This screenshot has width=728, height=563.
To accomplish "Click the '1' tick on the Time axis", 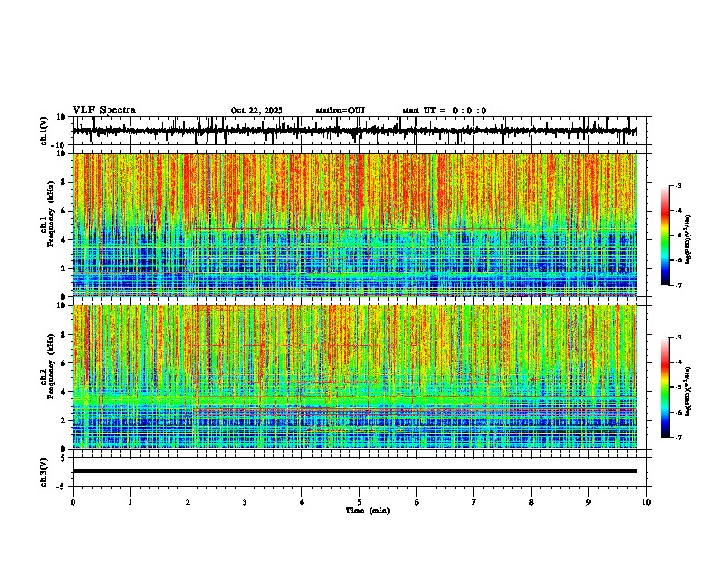I will click(130, 502).
